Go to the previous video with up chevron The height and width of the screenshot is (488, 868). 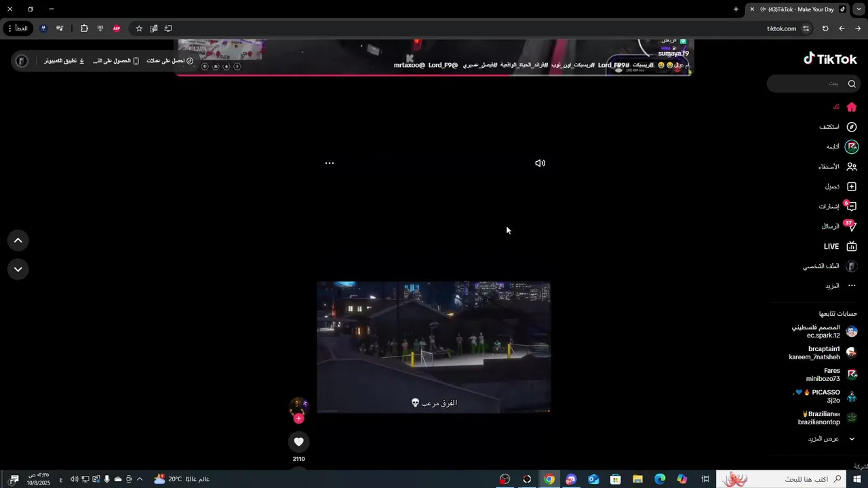coord(18,240)
